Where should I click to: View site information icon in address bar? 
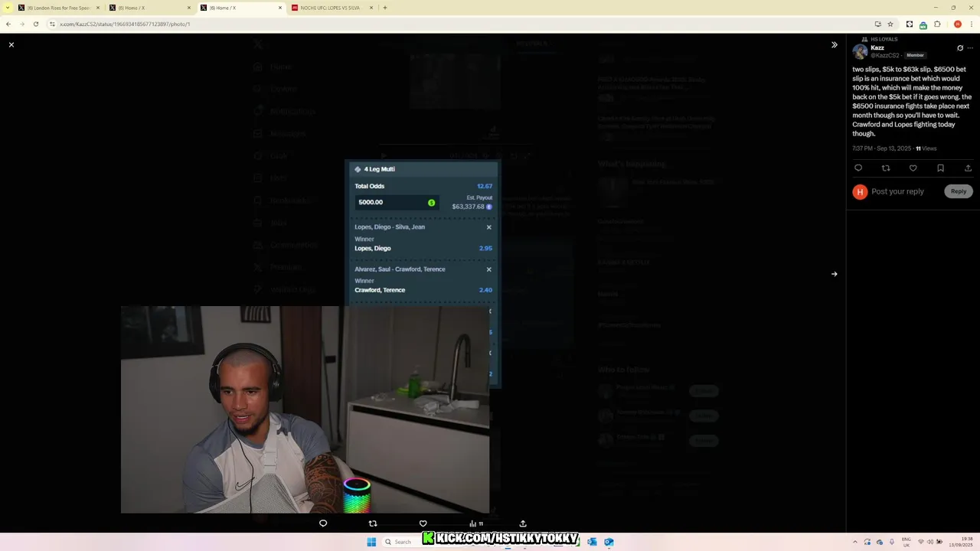pos(53,24)
